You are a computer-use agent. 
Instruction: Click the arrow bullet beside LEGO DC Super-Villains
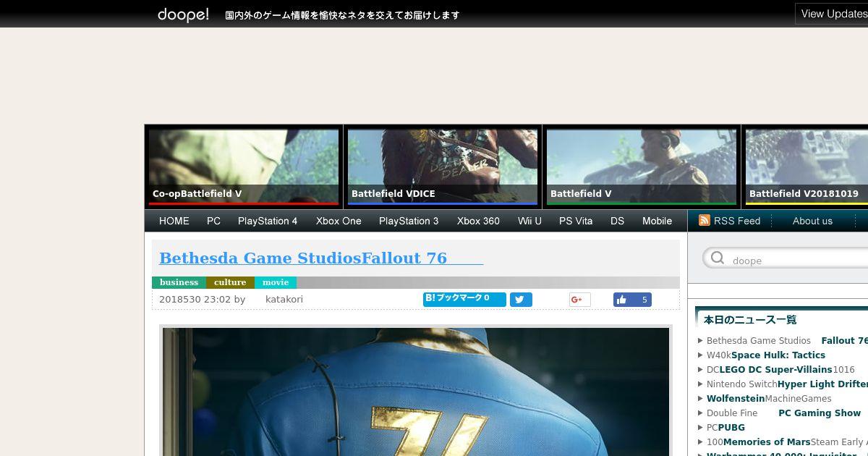coord(700,369)
